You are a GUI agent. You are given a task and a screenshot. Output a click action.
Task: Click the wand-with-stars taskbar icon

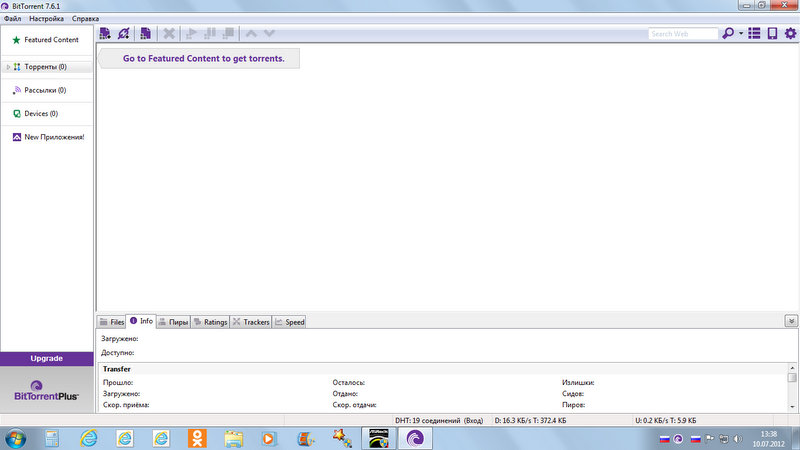click(342, 438)
